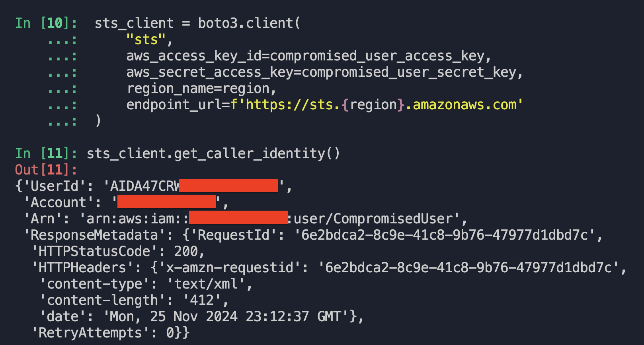The width and height of the screenshot is (644, 345).
Task: Click the RequestId value in ResponseMetadata
Action: coord(445,235)
